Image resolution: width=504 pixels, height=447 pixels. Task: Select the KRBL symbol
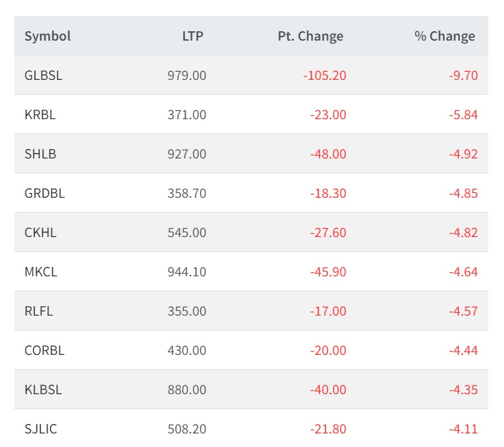40,115
